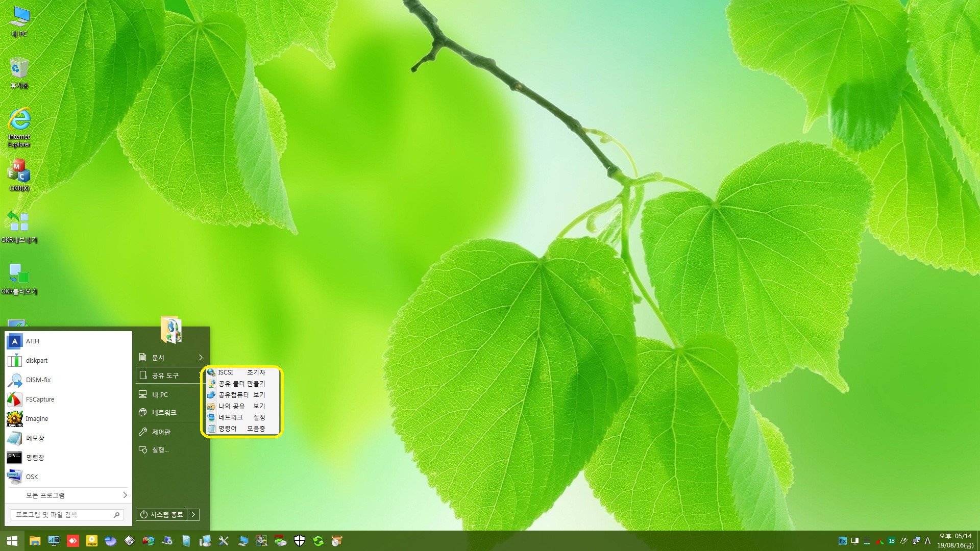The height and width of the screenshot is (551, 980).
Task: Select 공유 폴더 만들기
Action: coord(241,383)
